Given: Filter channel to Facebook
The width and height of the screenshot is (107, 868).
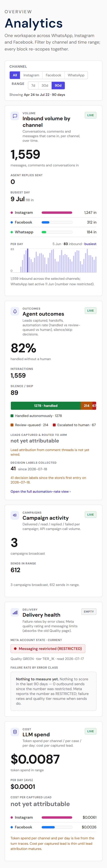Looking at the screenshot, I should pos(53,75).
